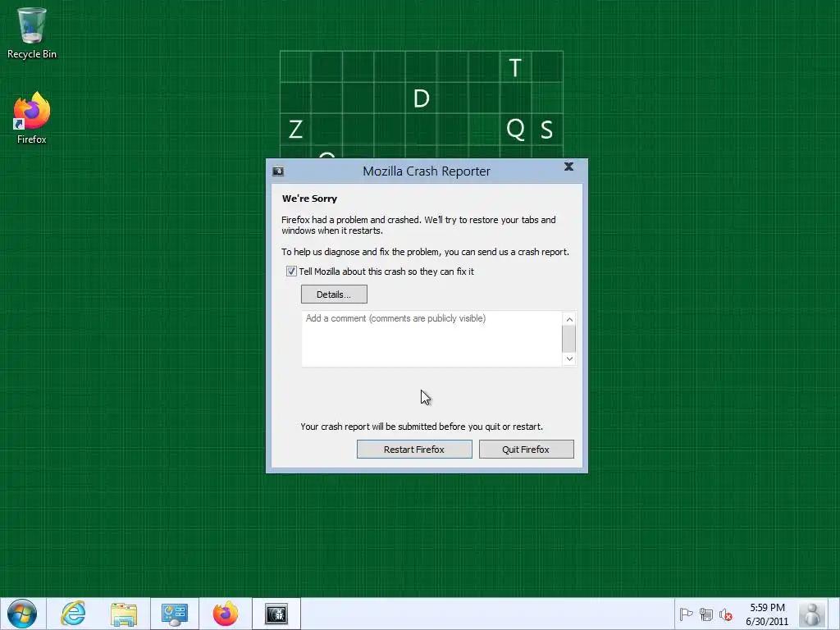The image size is (840, 630).
Task: Click the letter Q tile on the grid
Action: point(515,129)
